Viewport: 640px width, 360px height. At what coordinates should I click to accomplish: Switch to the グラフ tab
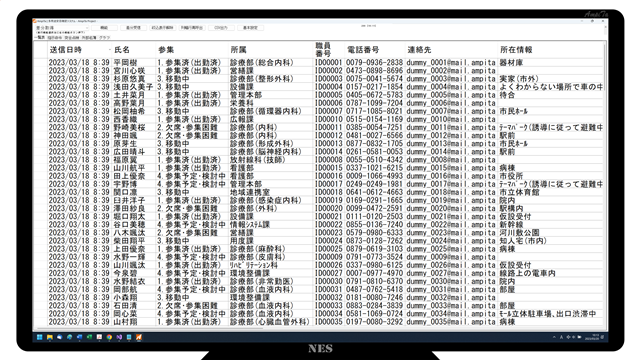(104, 38)
